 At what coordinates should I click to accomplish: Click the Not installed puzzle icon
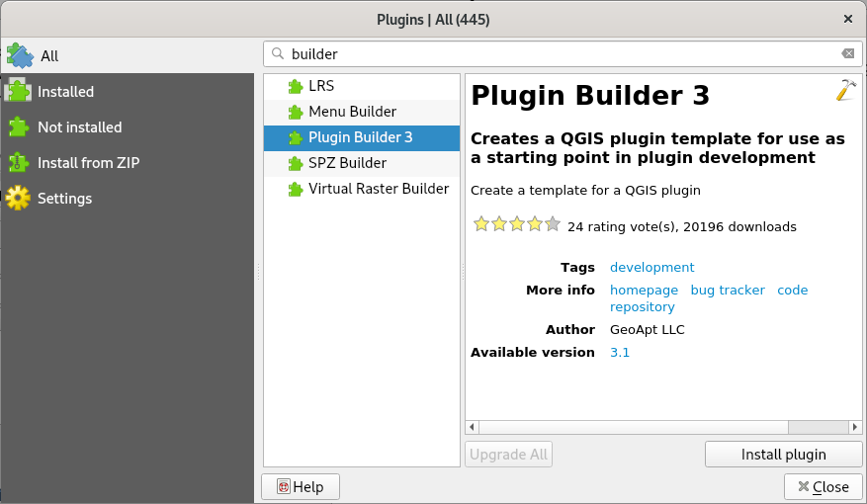pyautogui.click(x=18, y=127)
